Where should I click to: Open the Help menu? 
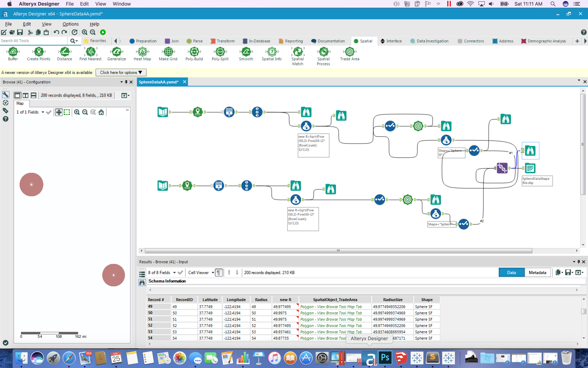coord(94,24)
